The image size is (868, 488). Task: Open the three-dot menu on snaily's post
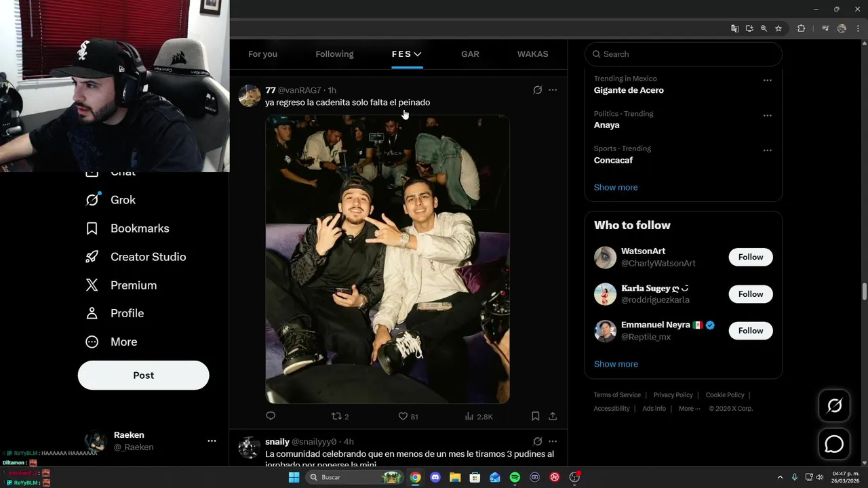[553, 441]
